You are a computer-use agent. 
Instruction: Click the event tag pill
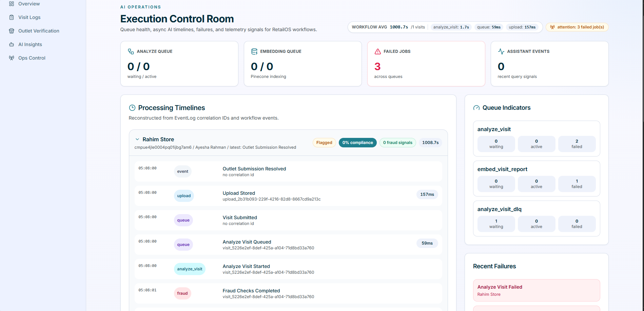[x=183, y=171]
